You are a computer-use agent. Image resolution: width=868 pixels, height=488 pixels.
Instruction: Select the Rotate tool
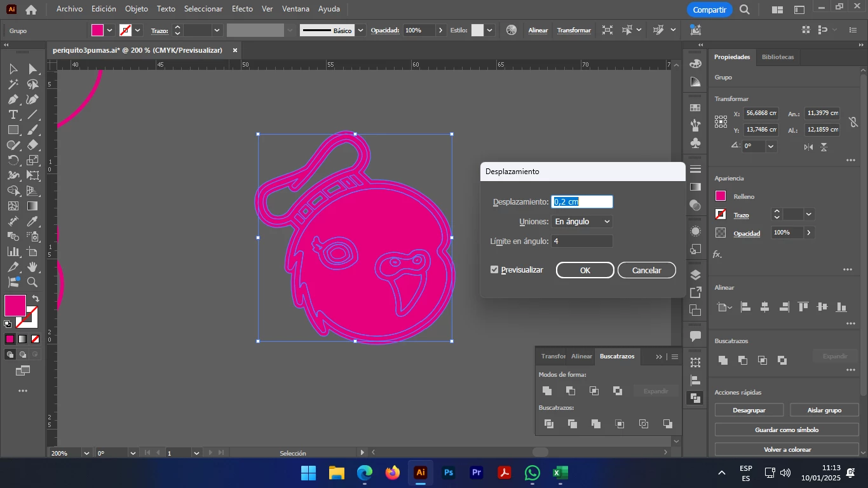(13, 160)
